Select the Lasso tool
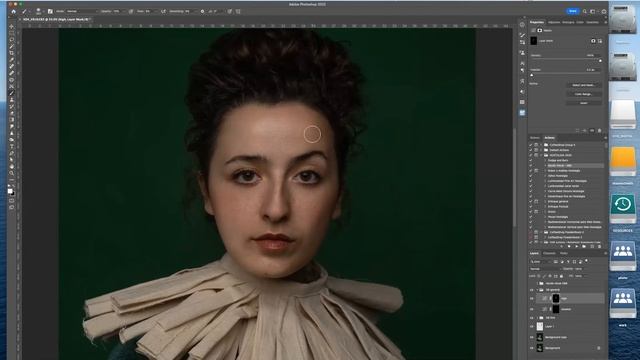This screenshot has height=360, width=640. [11, 40]
